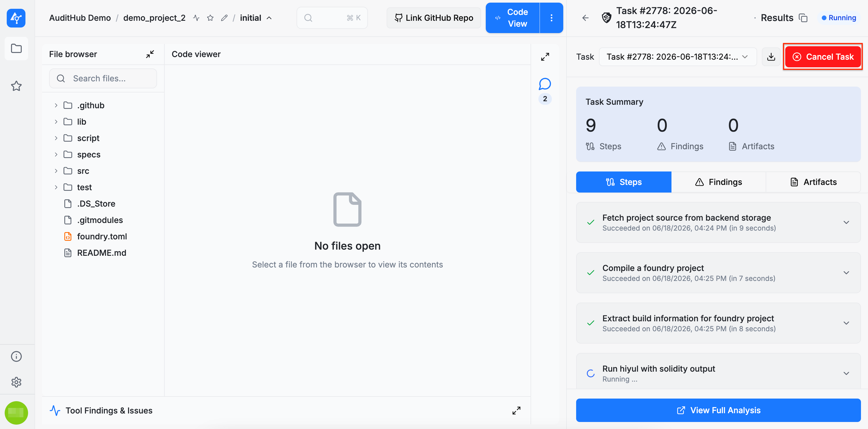Switch to the Findings tab
868x429 pixels.
click(x=718, y=182)
